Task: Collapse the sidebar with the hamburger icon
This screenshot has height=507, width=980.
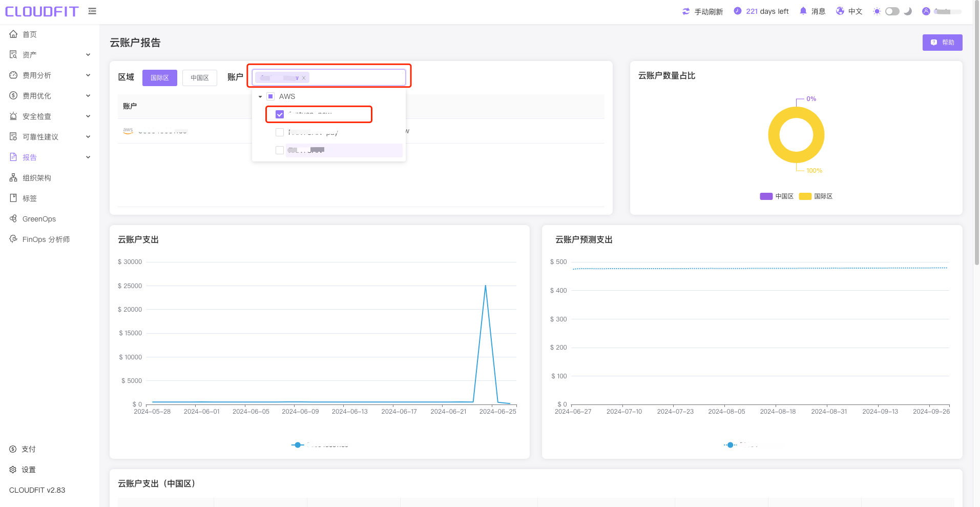Action: pyautogui.click(x=92, y=11)
